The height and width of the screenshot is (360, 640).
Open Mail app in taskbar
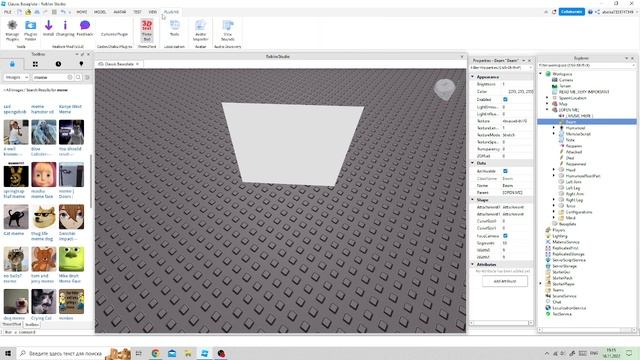pyautogui.click(x=172, y=353)
